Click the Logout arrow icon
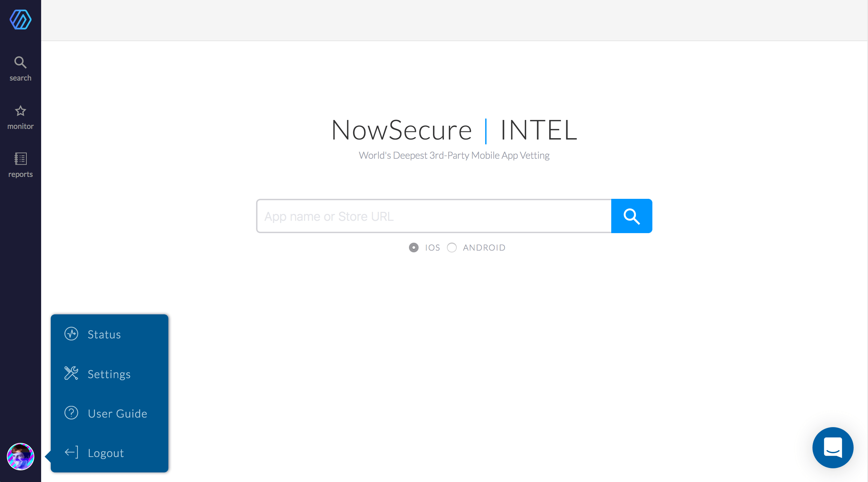This screenshot has width=868, height=482. pos(71,452)
